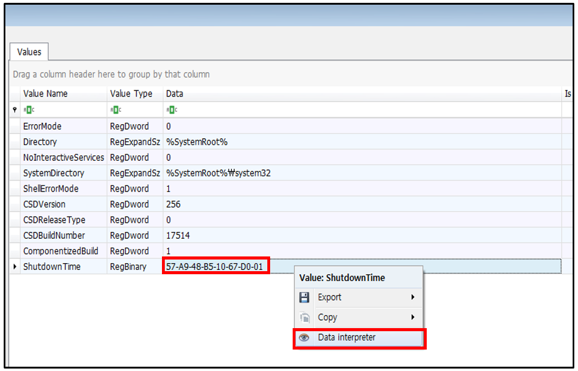Click the Export floppy disk icon
578x371 pixels.
[x=304, y=297]
